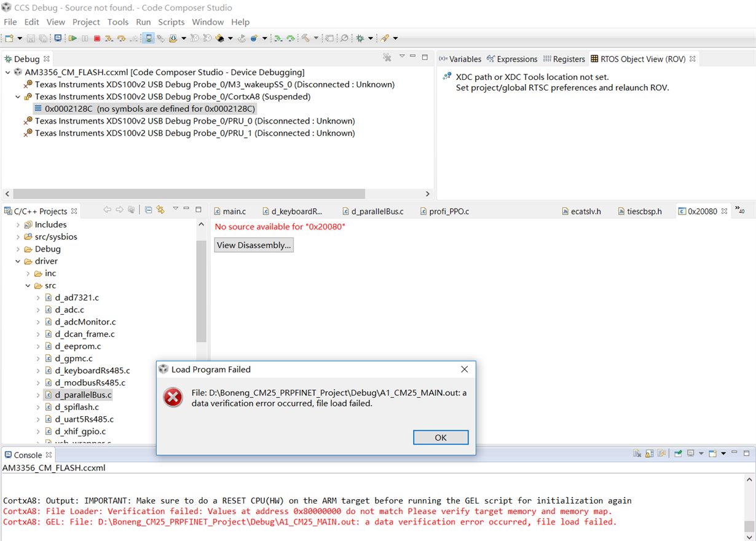Open Debug view menu dropdown arrow
756x541 pixels.
[x=401, y=57]
